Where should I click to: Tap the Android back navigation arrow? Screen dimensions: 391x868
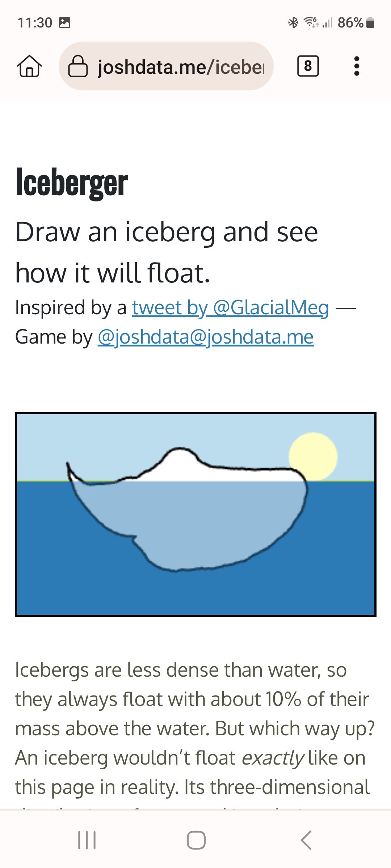click(306, 840)
